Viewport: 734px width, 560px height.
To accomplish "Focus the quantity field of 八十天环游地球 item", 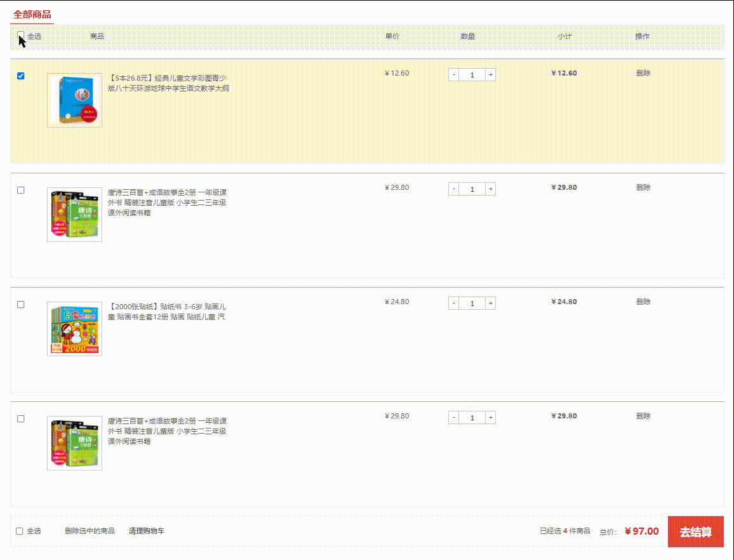I will [x=472, y=75].
